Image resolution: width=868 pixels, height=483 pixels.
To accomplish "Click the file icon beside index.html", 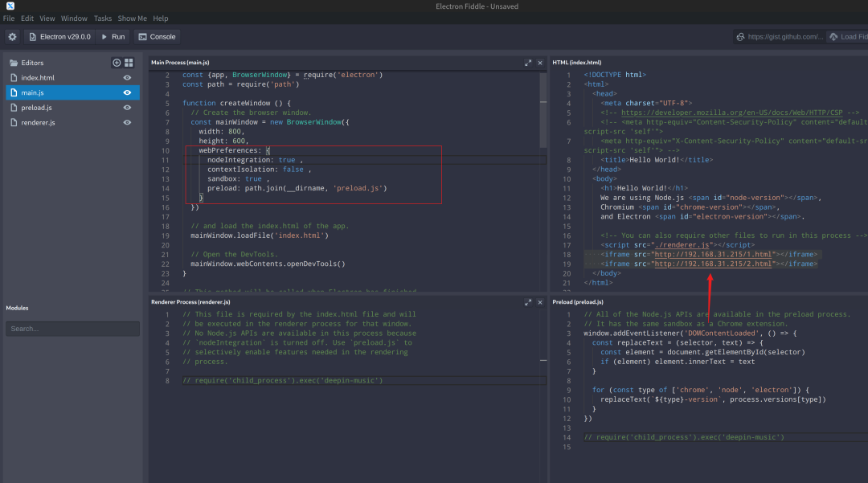I will (x=14, y=78).
